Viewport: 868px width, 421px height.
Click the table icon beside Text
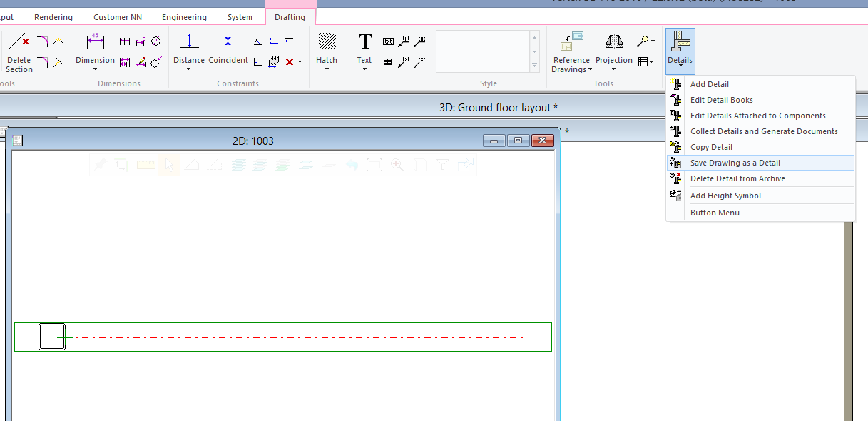388,62
